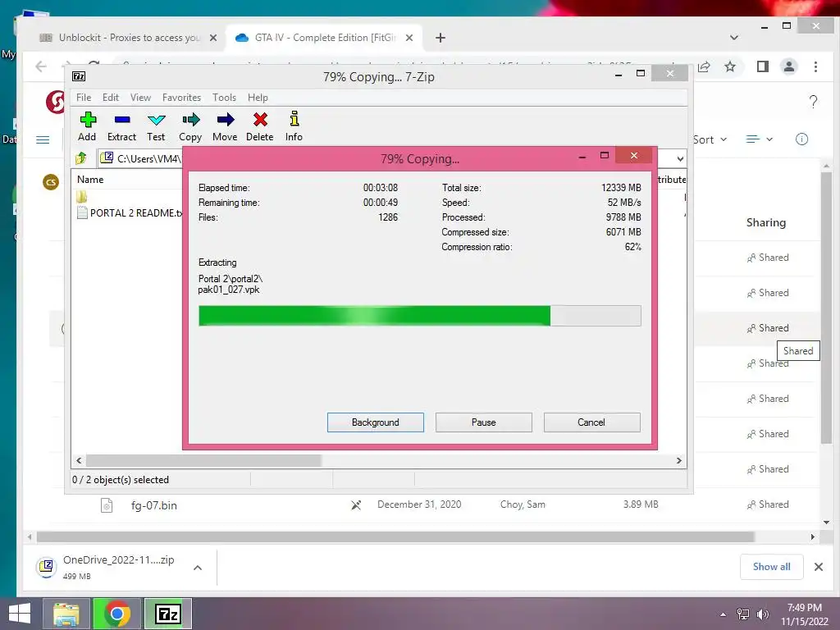Image resolution: width=840 pixels, height=630 pixels.
Task: Open the Help menu in 7-Zip
Action: pyautogui.click(x=258, y=98)
